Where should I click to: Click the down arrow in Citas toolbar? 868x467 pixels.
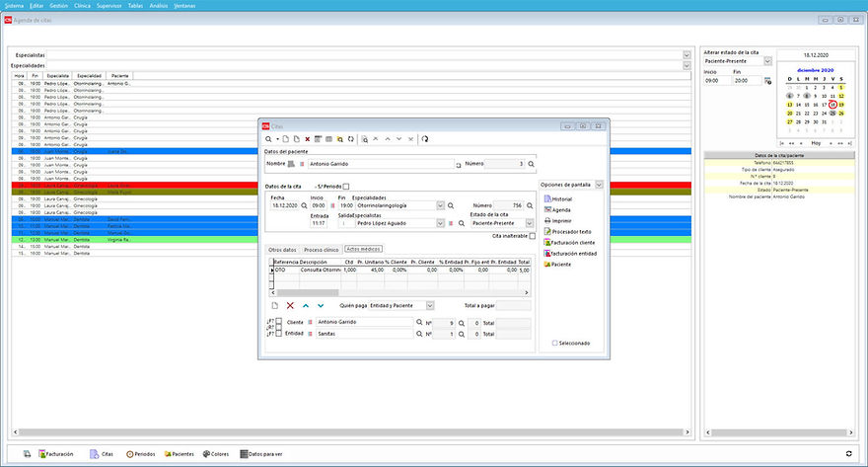click(x=398, y=139)
